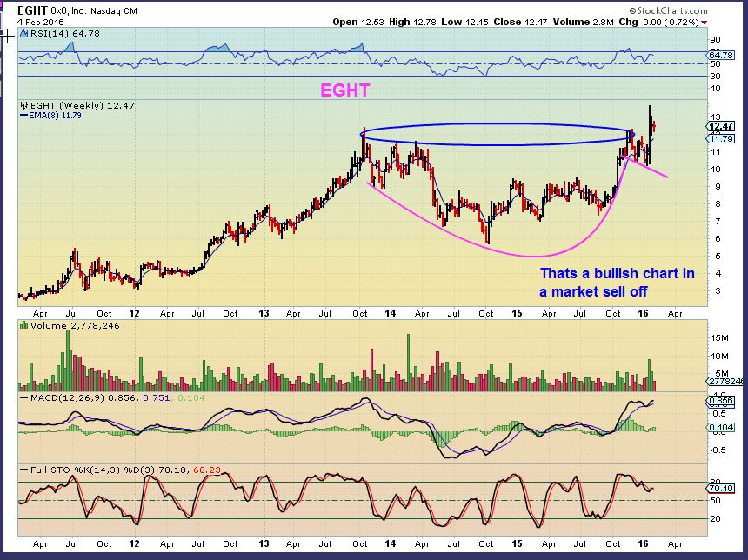This screenshot has width=748, height=560.
Task: Click the -0.5 level on MACD axis
Action: 719,450
